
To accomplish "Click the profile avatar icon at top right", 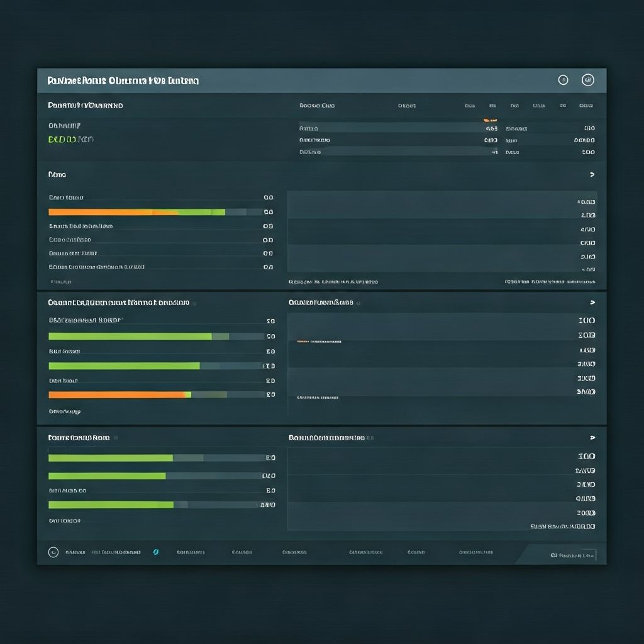I will click(588, 80).
